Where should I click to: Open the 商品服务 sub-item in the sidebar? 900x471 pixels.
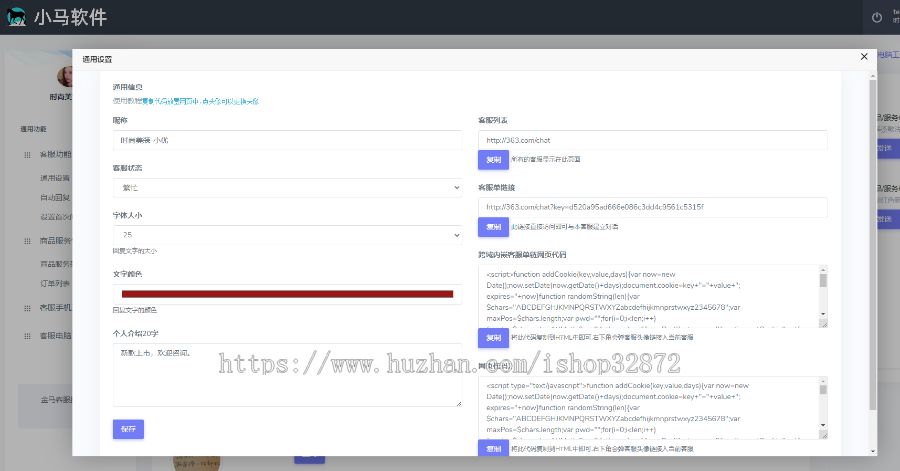click(x=56, y=264)
